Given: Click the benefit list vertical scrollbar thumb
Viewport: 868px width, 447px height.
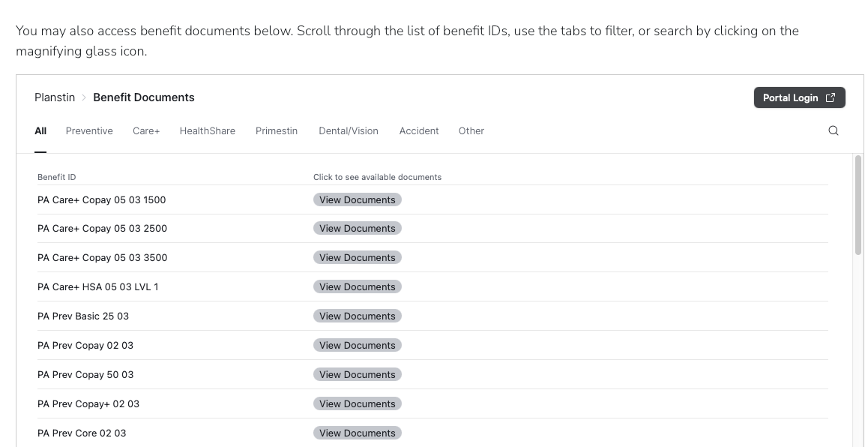Looking at the screenshot, I should 858,205.
